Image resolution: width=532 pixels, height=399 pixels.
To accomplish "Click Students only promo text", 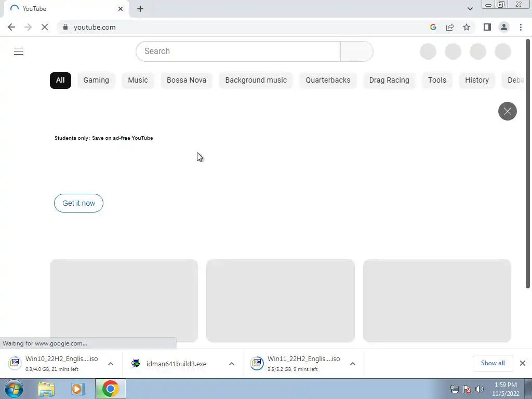I will (104, 138).
